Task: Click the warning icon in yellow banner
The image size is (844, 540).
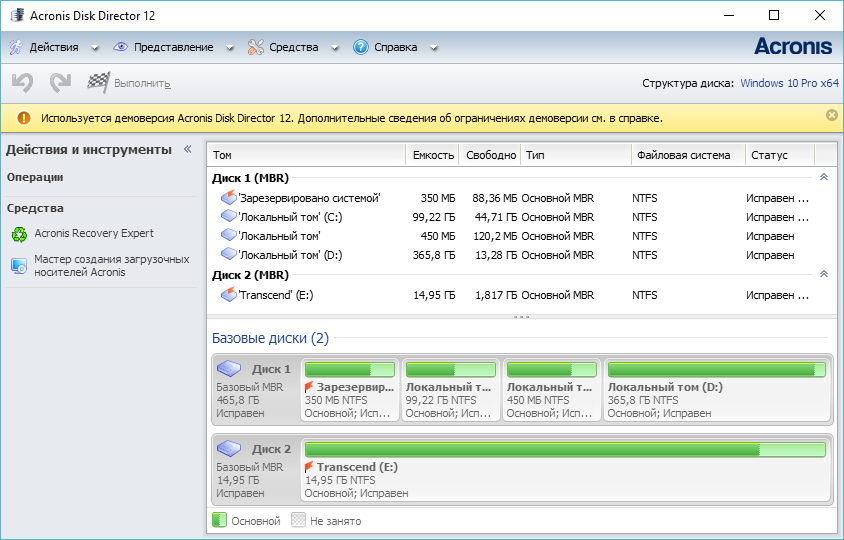Action: [x=24, y=118]
